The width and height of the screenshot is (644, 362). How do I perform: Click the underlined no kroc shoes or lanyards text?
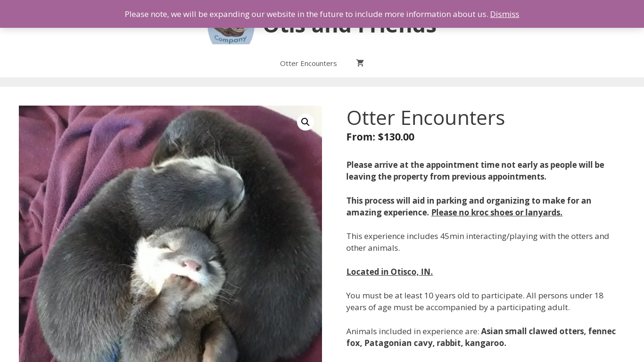(x=496, y=213)
